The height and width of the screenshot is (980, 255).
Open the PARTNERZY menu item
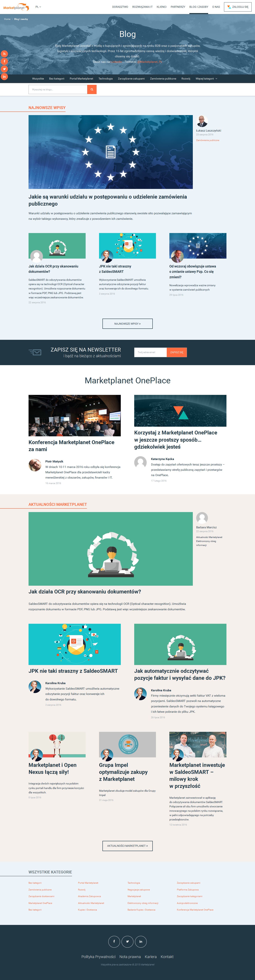tap(178, 7)
